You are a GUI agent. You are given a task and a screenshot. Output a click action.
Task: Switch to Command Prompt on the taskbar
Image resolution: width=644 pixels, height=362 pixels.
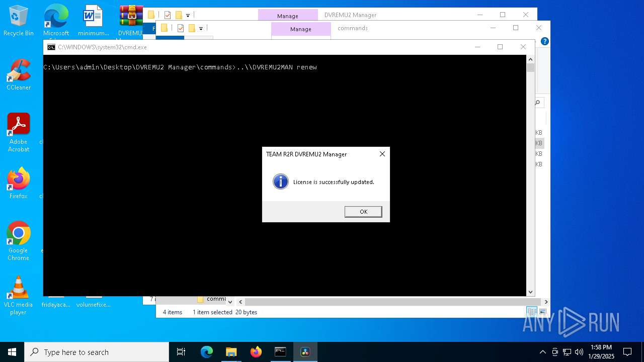pyautogui.click(x=280, y=352)
